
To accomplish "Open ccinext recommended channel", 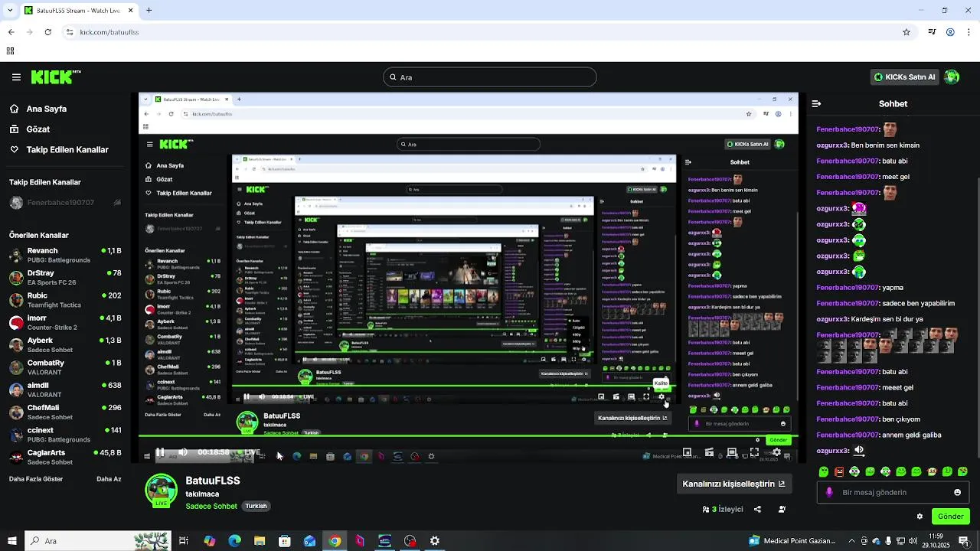I will click(x=65, y=435).
